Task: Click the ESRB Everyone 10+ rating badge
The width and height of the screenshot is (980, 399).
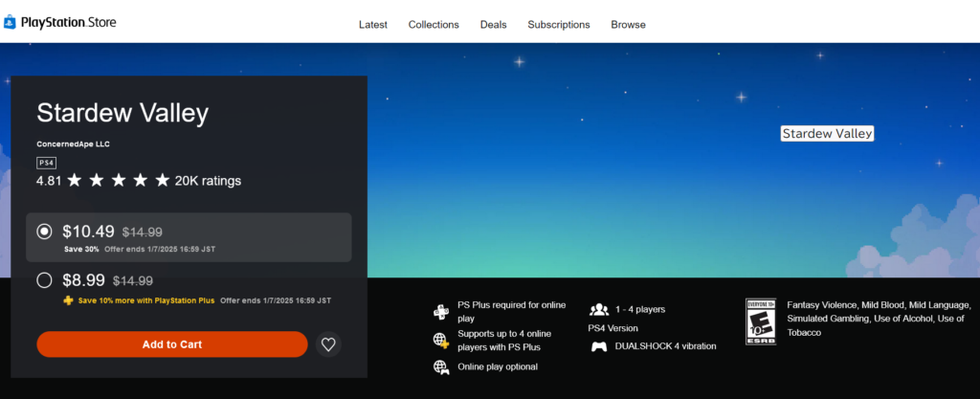Action: pyautogui.click(x=761, y=321)
